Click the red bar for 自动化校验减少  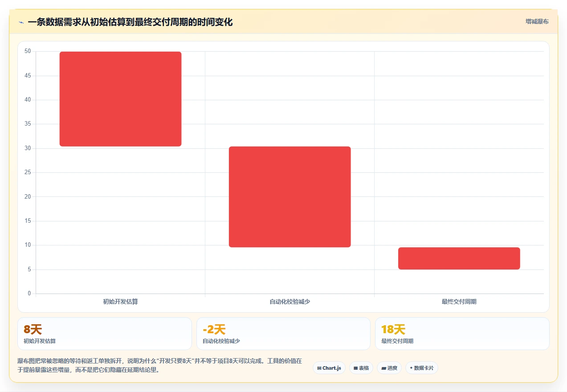pyautogui.click(x=290, y=197)
